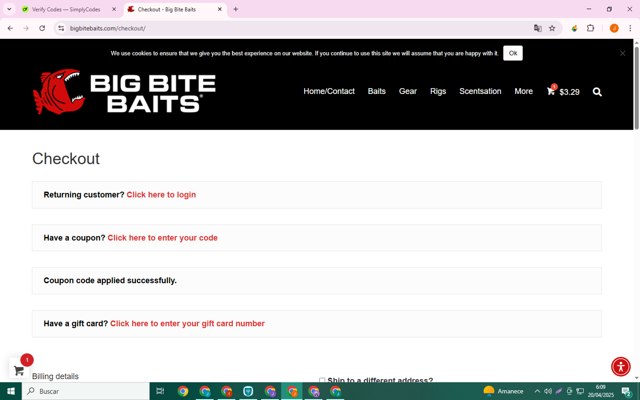Open the floating cart widget icon
The height and width of the screenshot is (400, 640).
(19, 370)
